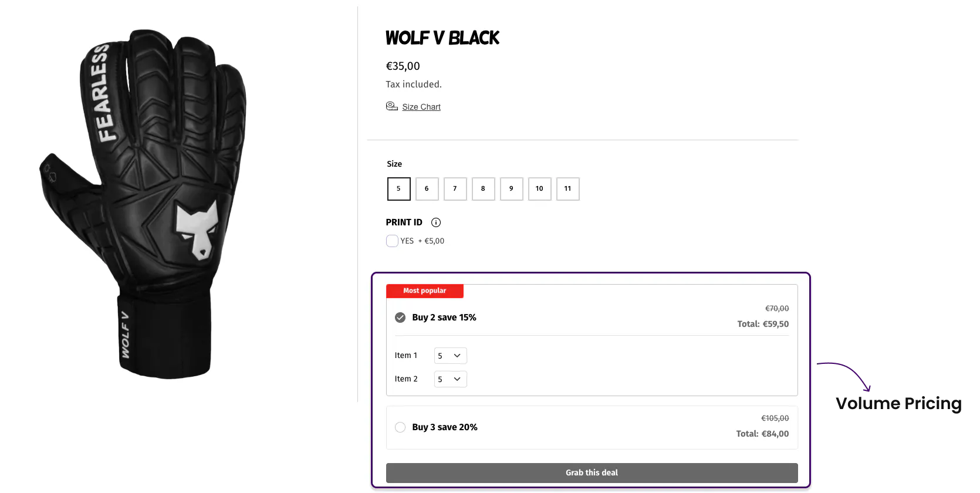The width and height of the screenshot is (980, 493).
Task: Choose size 7
Action: pyautogui.click(x=455, y=189)
